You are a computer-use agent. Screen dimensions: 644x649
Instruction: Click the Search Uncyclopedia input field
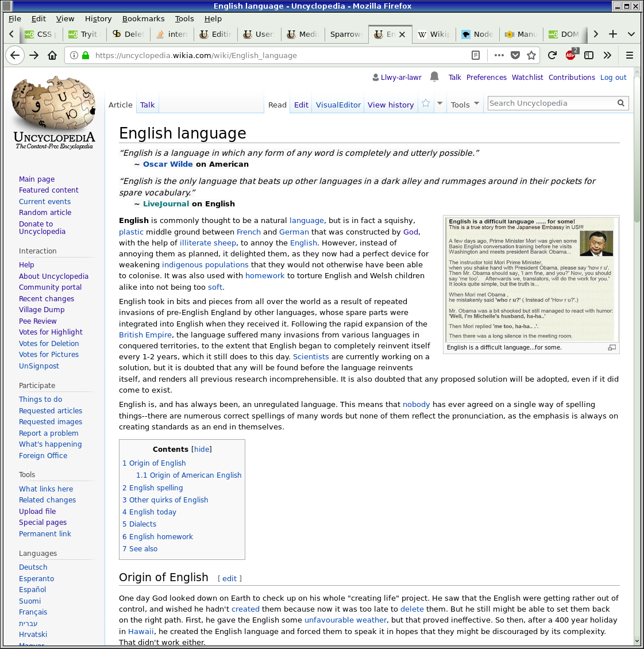pyautogui.click(x=551, y=103)
